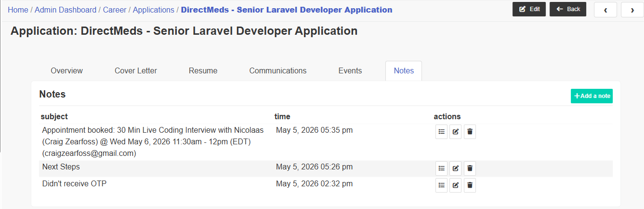Open the Cover Letter tab
The width and height of the screenshot is (644, 209).
coord(136,70)
